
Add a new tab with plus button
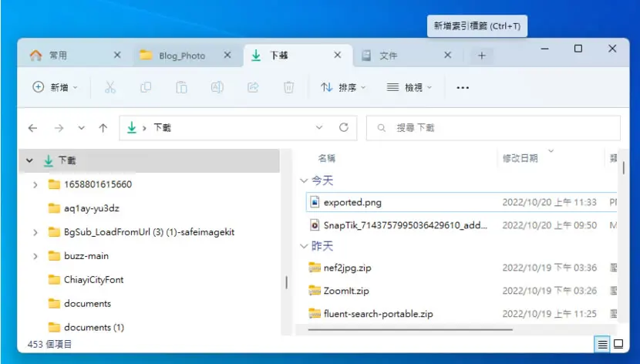point(482,56)
